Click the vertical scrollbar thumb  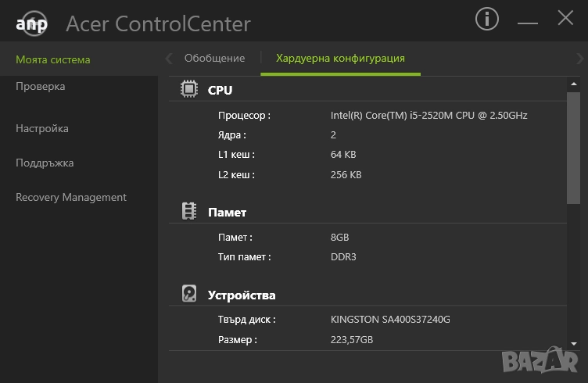[x=573, y=149]
